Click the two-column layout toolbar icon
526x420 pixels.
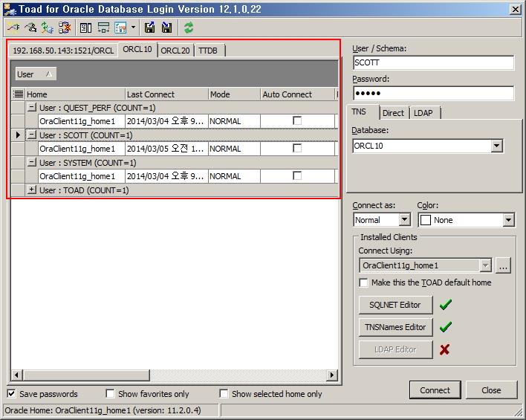click(85, 28)
